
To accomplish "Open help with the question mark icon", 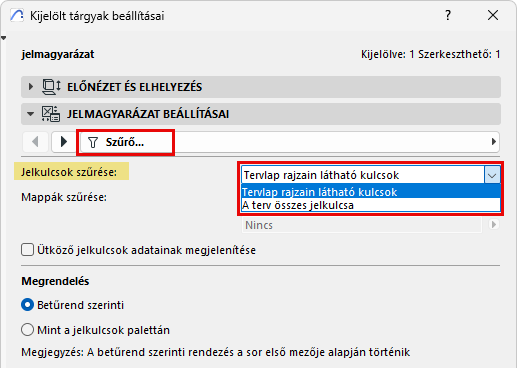I will tap(448, 15).
